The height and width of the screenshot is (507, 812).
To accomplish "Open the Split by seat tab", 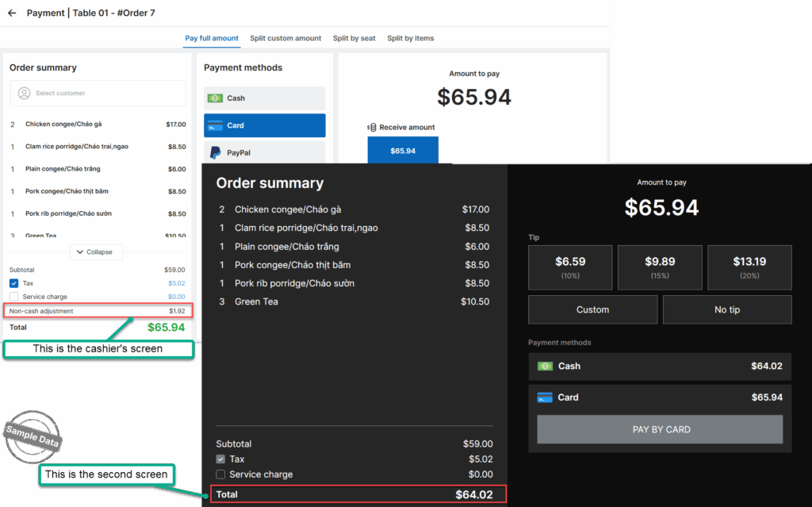I will tap(354, 38).
